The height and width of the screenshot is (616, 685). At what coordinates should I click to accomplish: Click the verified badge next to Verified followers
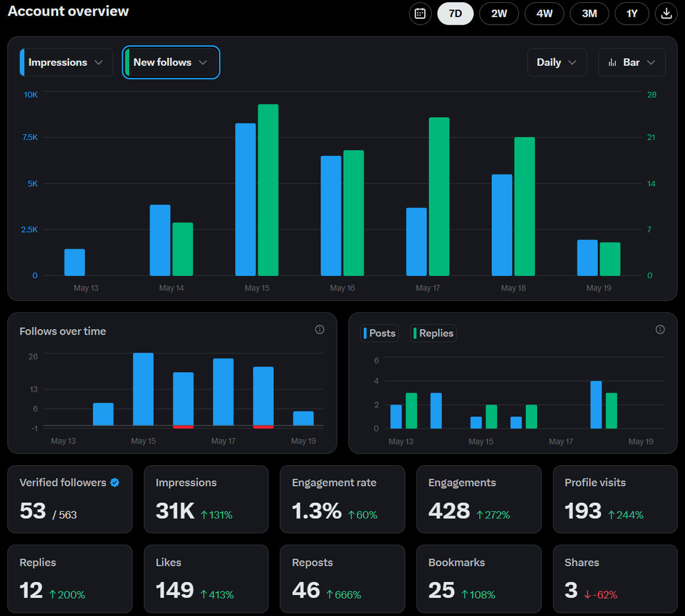[115, 482]
